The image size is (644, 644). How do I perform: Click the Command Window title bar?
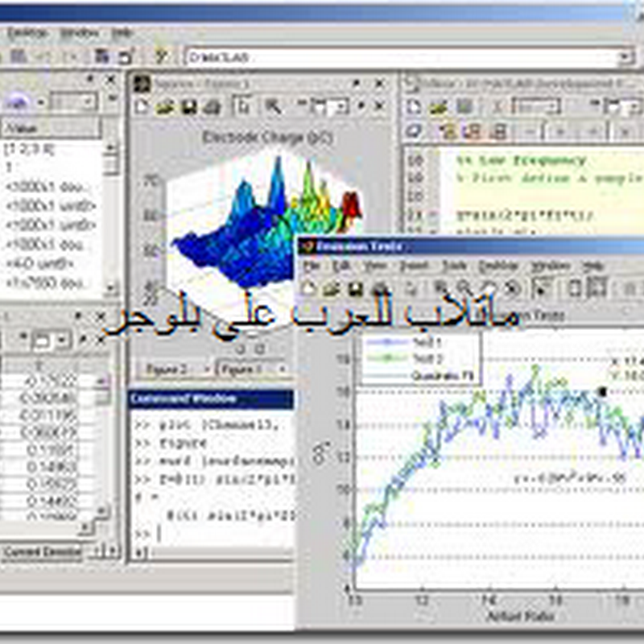[x=211, y=398]
